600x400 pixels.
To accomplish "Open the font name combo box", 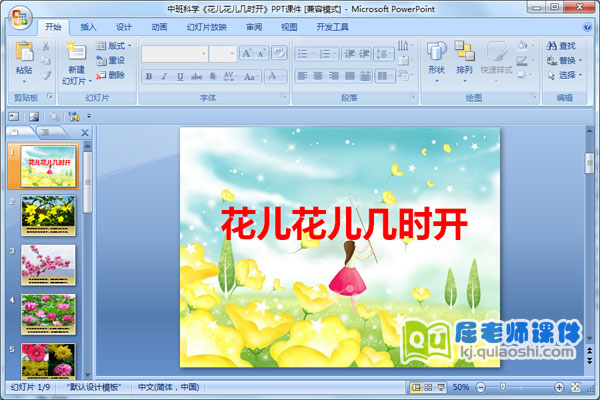I will [x=174, y=54].
